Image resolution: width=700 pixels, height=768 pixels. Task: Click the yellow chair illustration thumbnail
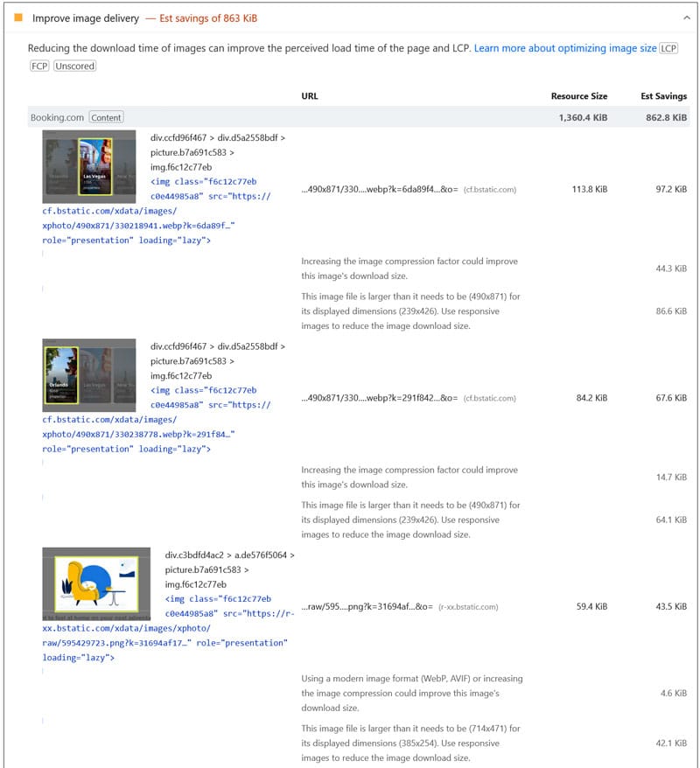[x=96, y=583]
